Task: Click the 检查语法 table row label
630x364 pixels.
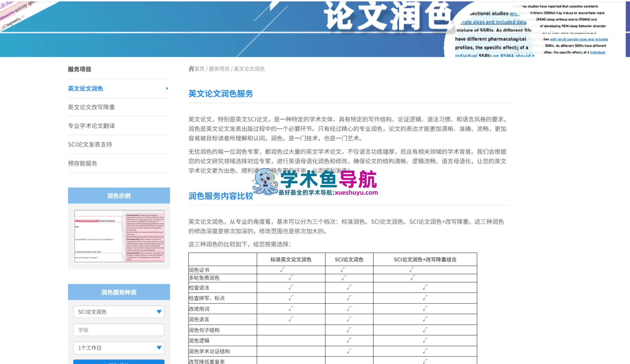Action: [199, 287]
